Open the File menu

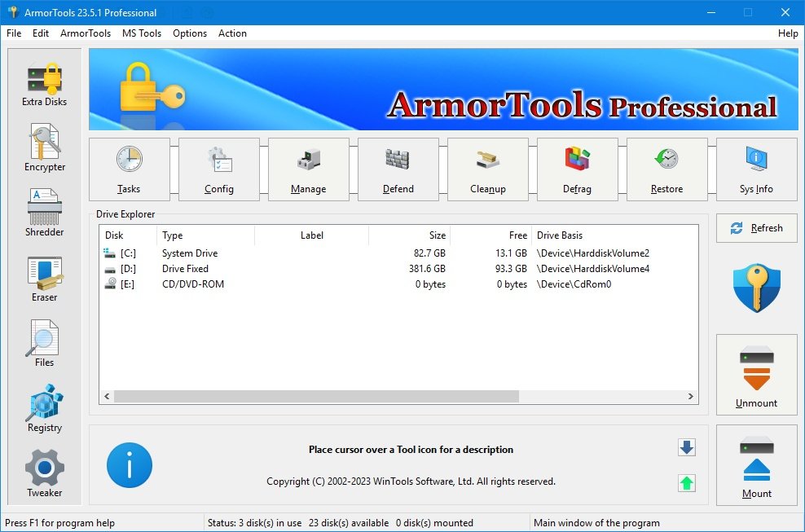(x=14, y=33)
